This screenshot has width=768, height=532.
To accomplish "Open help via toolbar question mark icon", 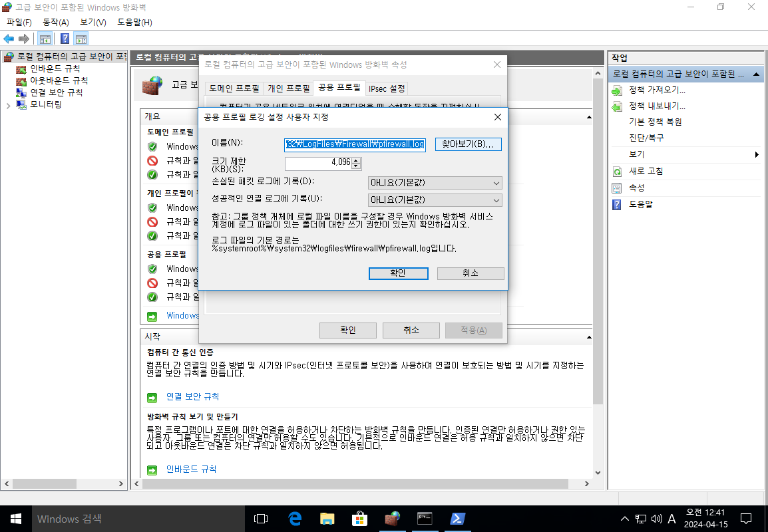I will click(65, 39).
